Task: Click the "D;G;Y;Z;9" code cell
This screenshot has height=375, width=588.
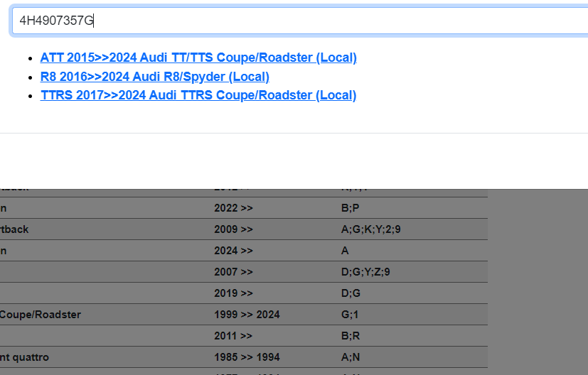Action: (x=365, y=272)
